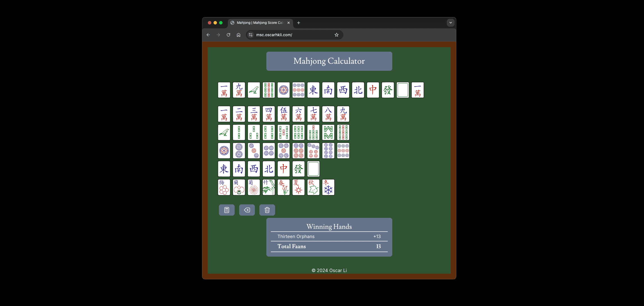Screen dimensions: 644x306
Task: Choose the white dragon blank tile in palette
Action: [x=313, y=169]
